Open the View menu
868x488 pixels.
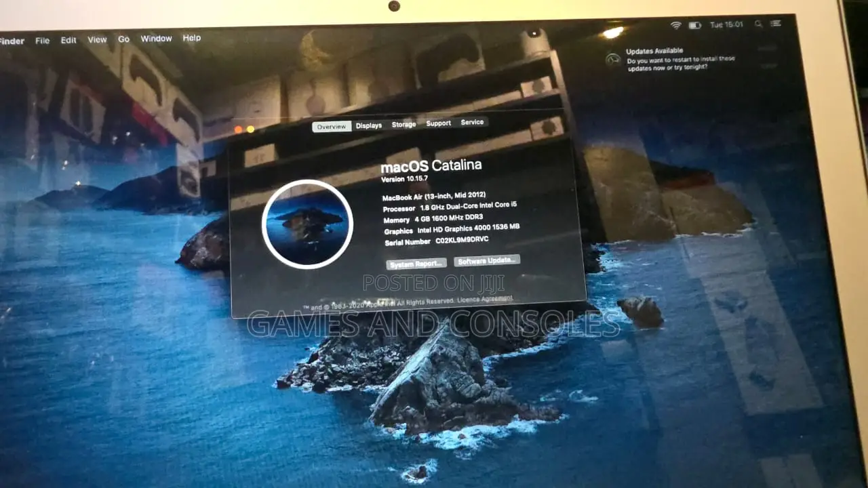(x=97, y=40)
